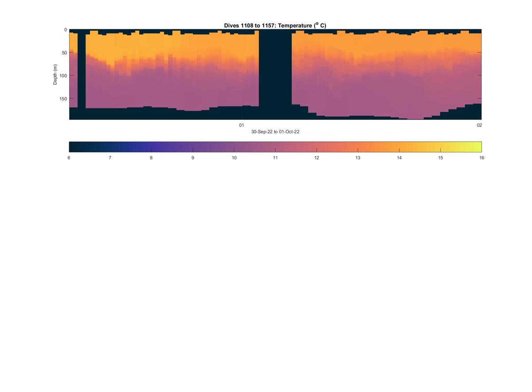532x392 pixels.
Task: Click the colorbar tick label '10'
Action: [234, 158]
